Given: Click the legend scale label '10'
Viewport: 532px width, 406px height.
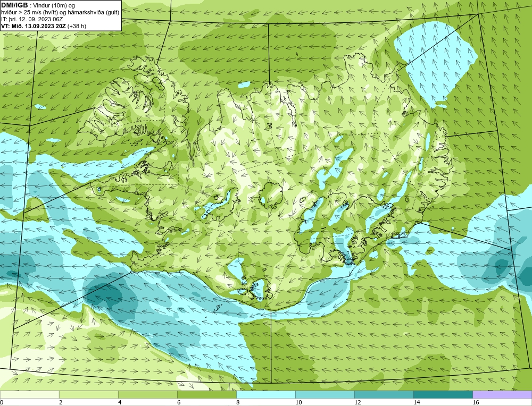Looking at the screenshot, I should (298, 402).
